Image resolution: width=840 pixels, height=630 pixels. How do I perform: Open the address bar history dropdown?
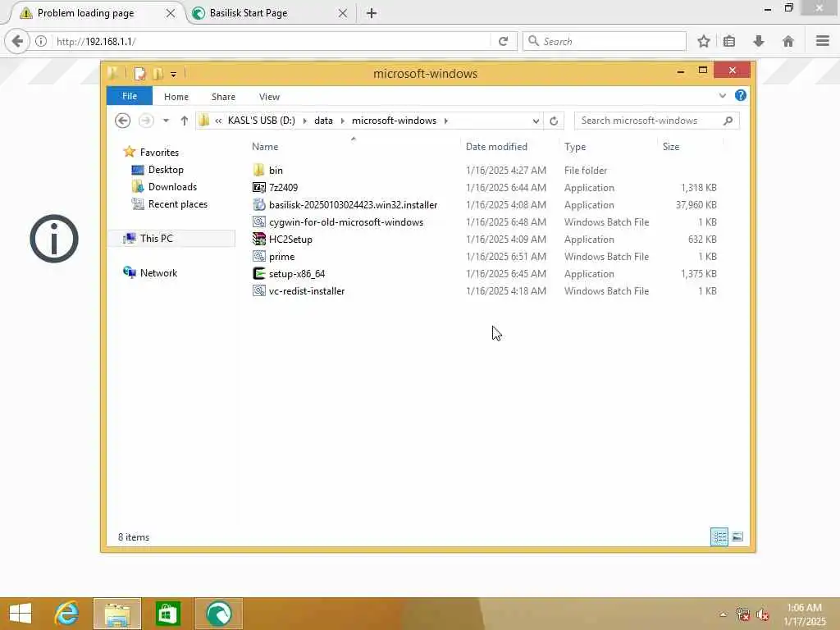click(x=536, y=121)
